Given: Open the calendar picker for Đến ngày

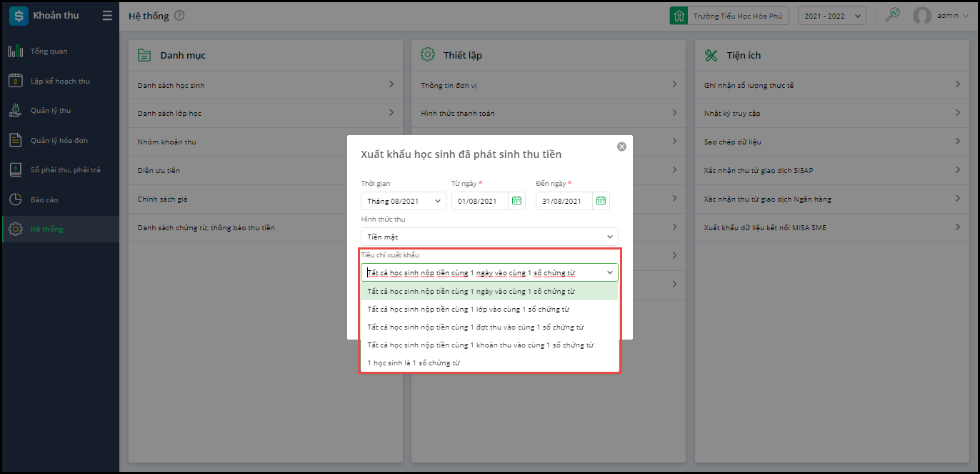Looking at the screenshot, I should (x=601, y=201).
